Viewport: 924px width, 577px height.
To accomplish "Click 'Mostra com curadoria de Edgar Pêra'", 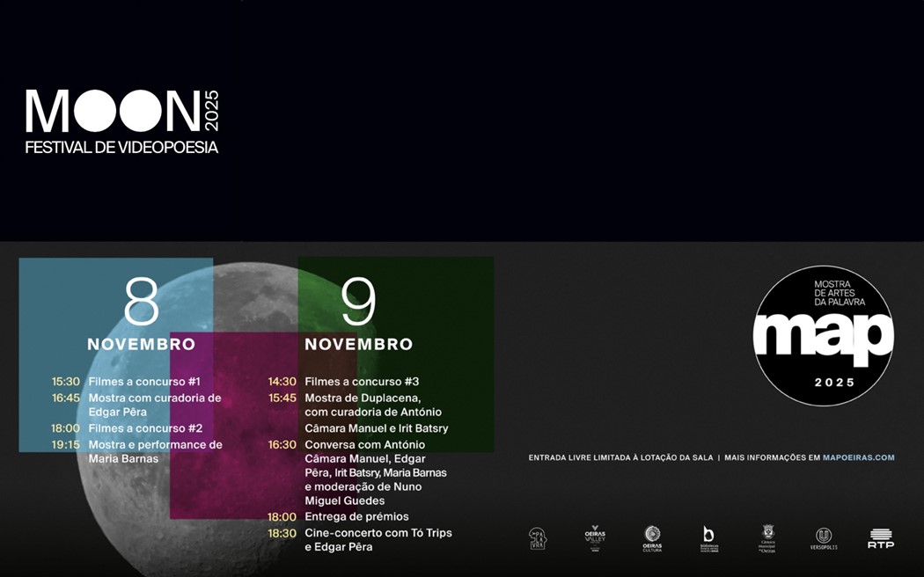I will [x=154, y=405].
